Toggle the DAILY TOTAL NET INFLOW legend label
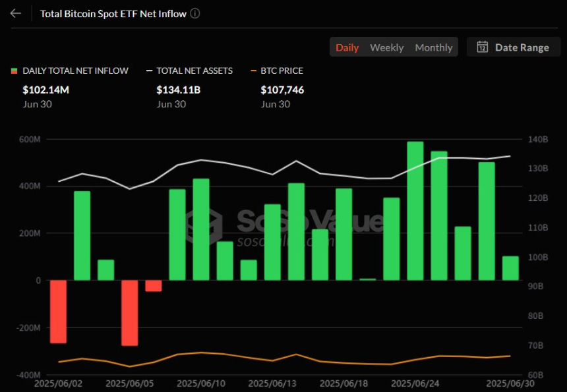Image resolution: width=567 pixels, height=392 pixels. point(75,70)
